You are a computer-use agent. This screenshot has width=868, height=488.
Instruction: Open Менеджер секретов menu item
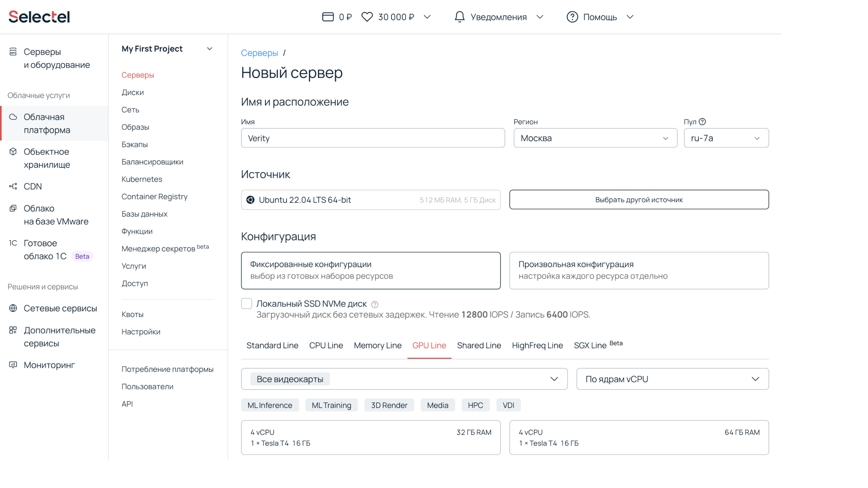165,248
